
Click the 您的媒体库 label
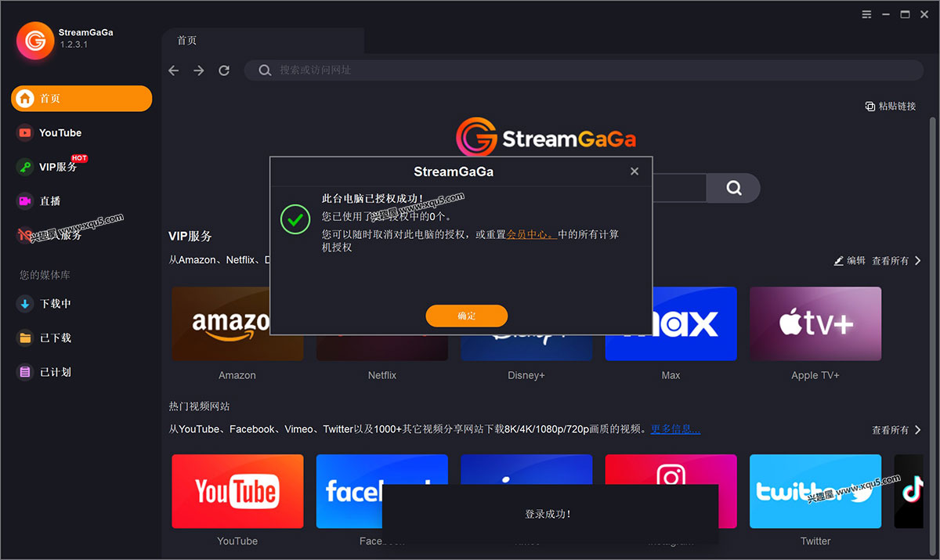click(45, 275)
